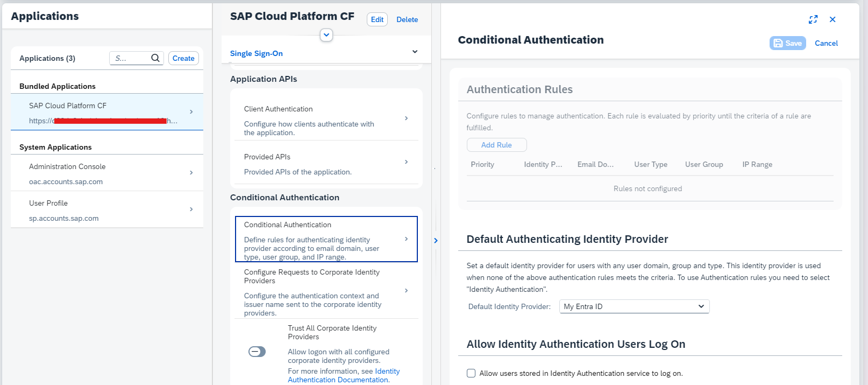The height and width of the screenshot is (385, 868).
Task: Click the Add Rule button
Action: [496, 145]
